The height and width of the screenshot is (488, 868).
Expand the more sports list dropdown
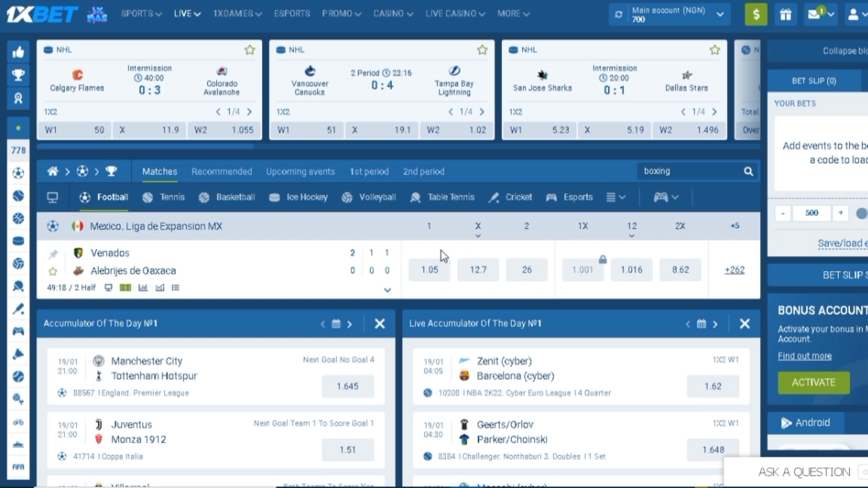pyautogui.click(x=616, y=197)
